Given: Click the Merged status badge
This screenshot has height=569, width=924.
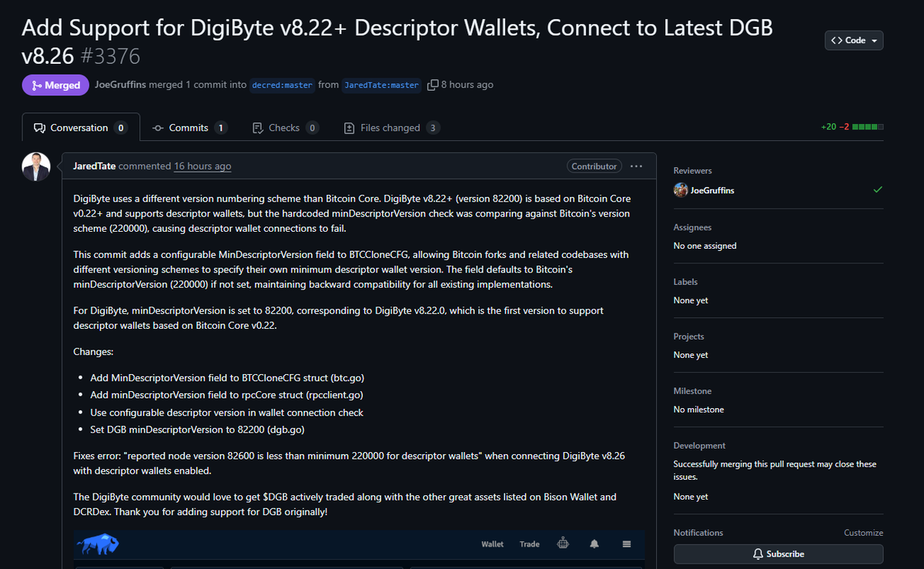Looking at the screenshot, I should click(55, 85).
